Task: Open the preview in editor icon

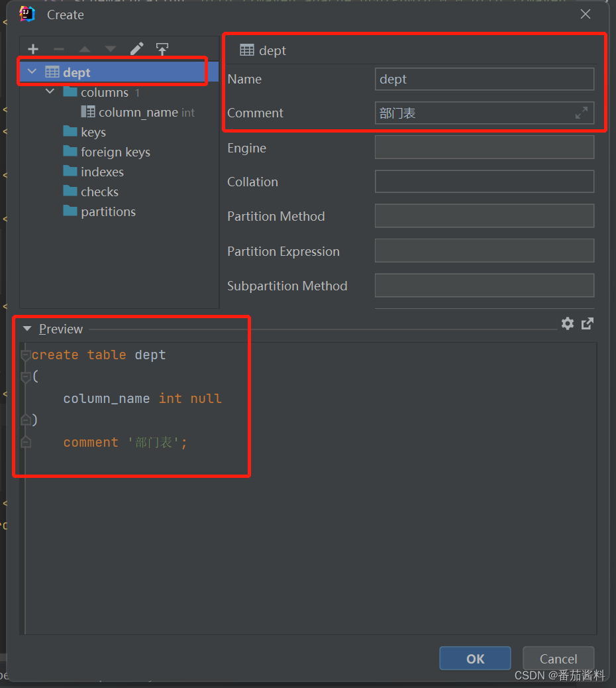Action: coord(588,324)
